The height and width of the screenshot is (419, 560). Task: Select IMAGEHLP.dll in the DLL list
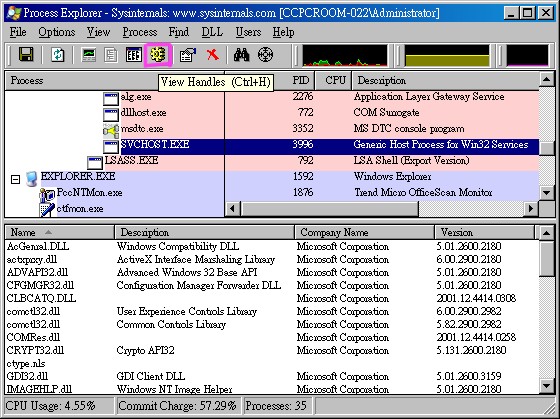click(x=39, y=389)
